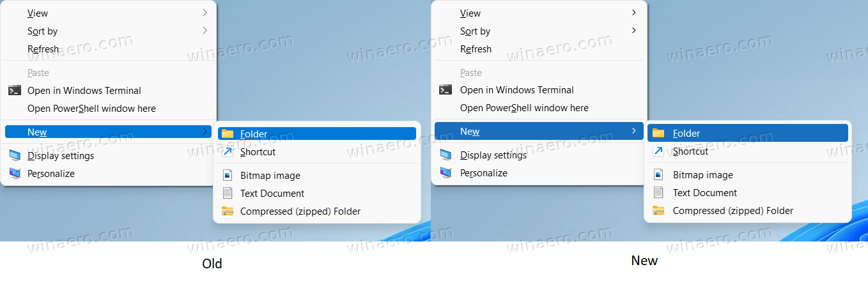Expand the Sort by arrow in the Old menu
Viewport: 868px width, 283px height.
205,31
